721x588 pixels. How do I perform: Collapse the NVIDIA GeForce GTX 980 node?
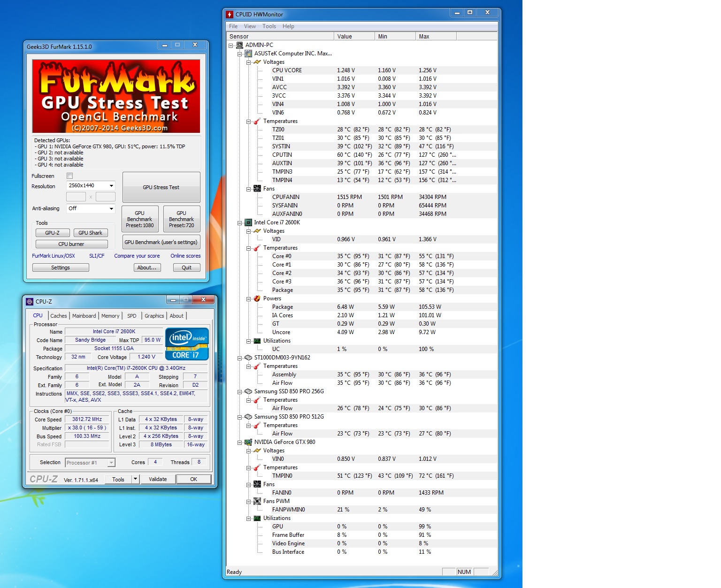tap(239, 443)
